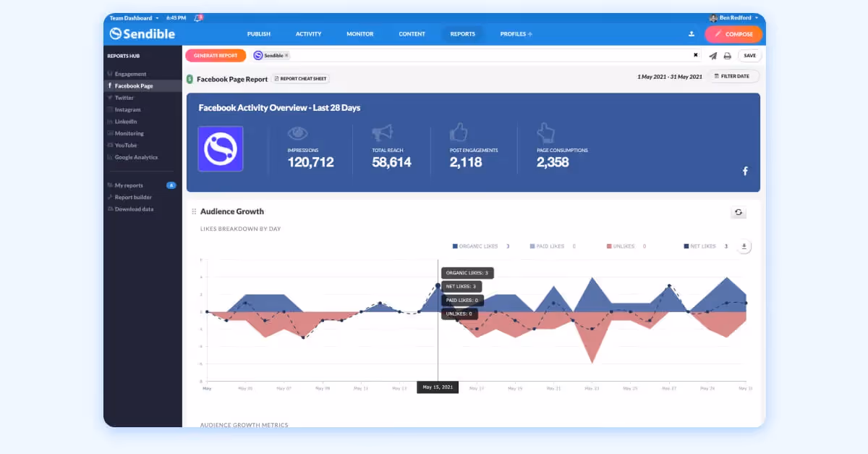Go to the Content section
868x454 pixels.
(x=412, y=33)
